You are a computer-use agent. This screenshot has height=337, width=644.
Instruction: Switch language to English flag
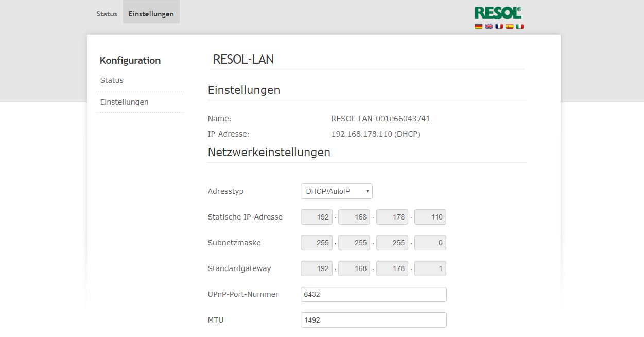click(489, 26)
